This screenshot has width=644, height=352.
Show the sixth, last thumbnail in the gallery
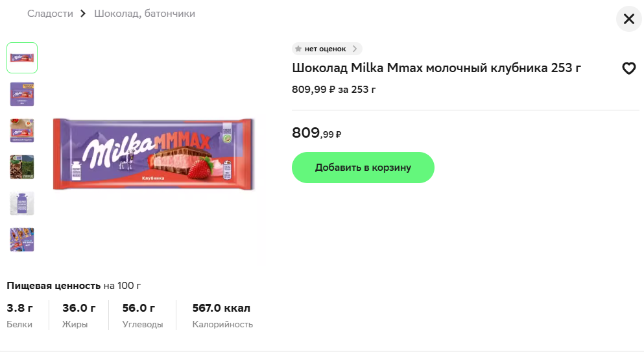[x=22, y=240]
